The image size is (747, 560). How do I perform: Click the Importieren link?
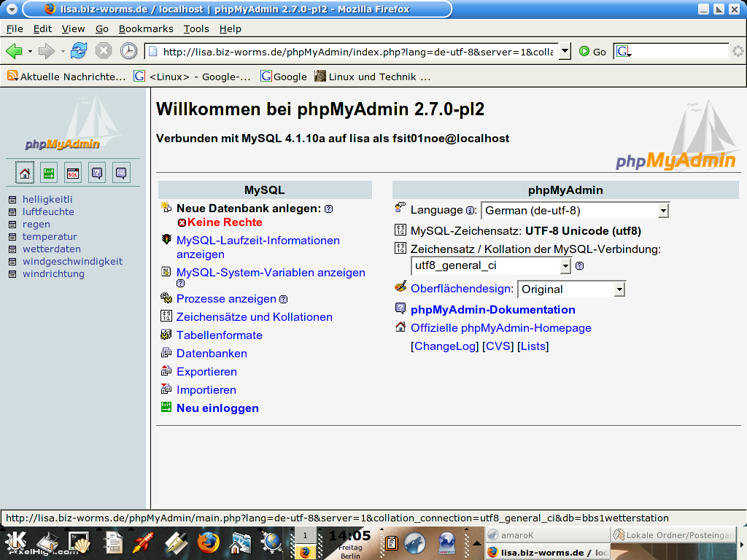206,390
